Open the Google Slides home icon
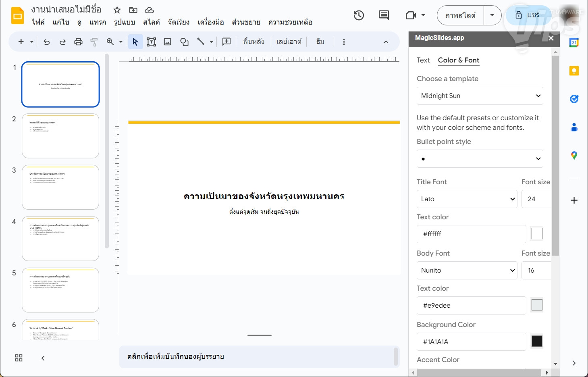588x377 pixels. coord(18,16)
